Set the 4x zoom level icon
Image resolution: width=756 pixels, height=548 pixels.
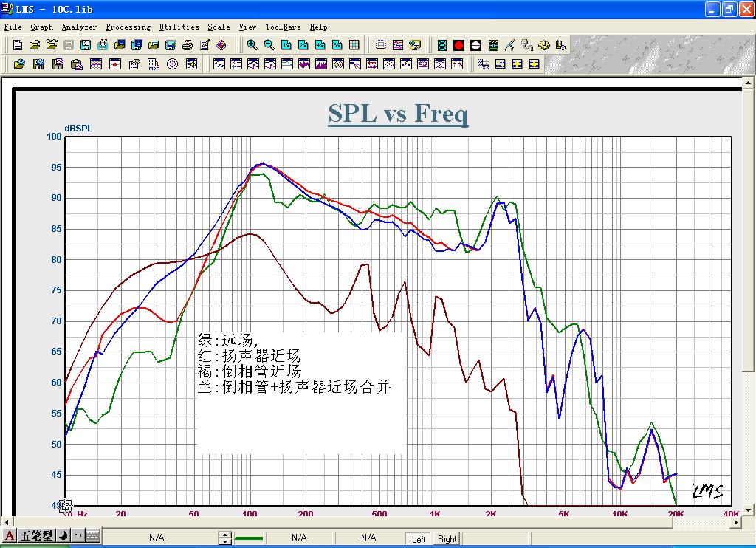(320, 45)
